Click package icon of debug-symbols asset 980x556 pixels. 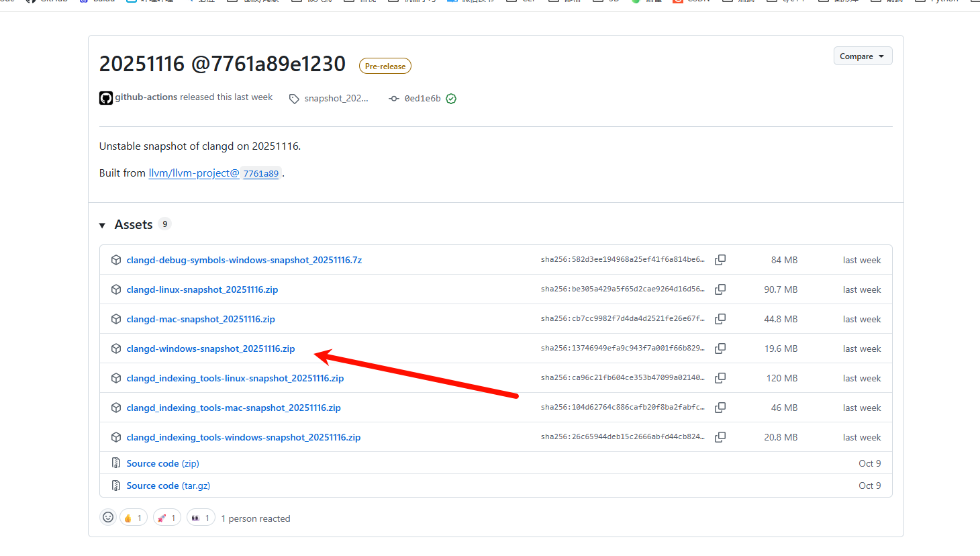click(x=116, y=260)
